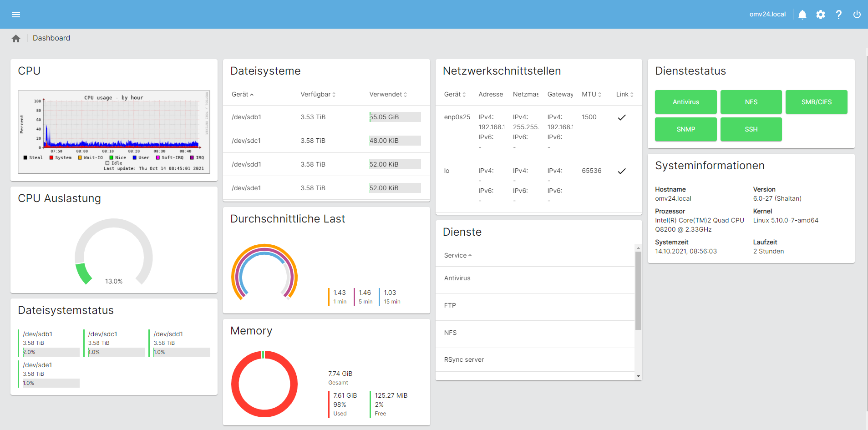Sort network interfaces by MTU column
This screenshot has height=430, width=868.
592,94
